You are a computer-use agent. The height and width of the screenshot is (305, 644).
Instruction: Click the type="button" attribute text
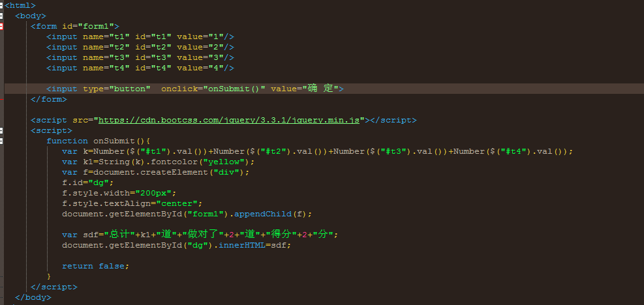(x=117, y=89)
